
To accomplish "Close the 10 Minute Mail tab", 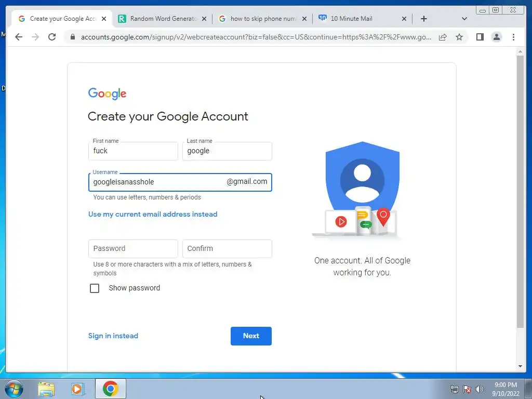I will [x=404, y=19].
